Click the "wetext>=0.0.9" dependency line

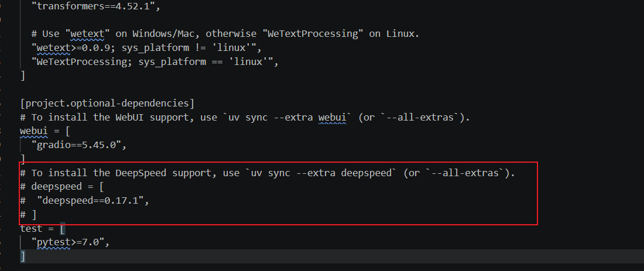[146, 47]
